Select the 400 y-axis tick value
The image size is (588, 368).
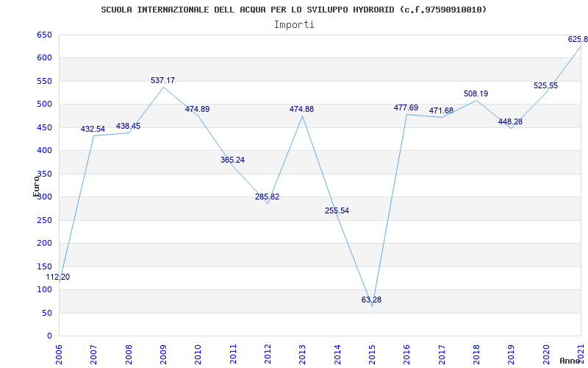coord(44,151)
